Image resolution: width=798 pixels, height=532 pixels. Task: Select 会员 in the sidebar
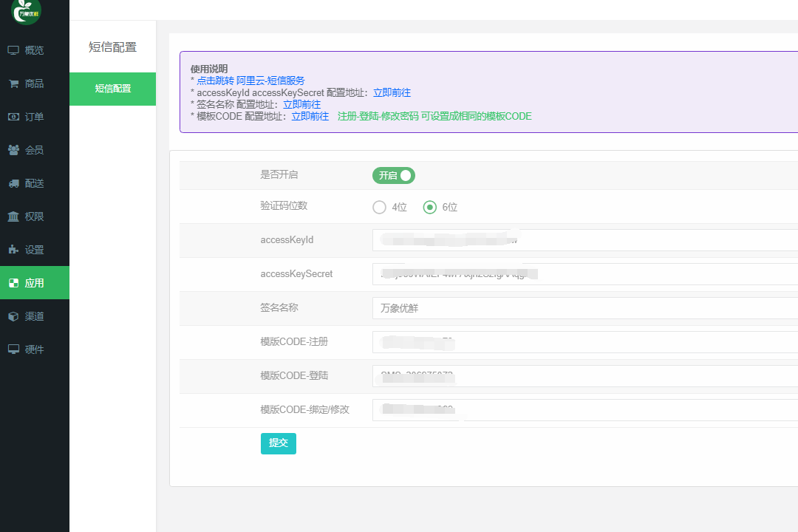(x=35, y=150)
